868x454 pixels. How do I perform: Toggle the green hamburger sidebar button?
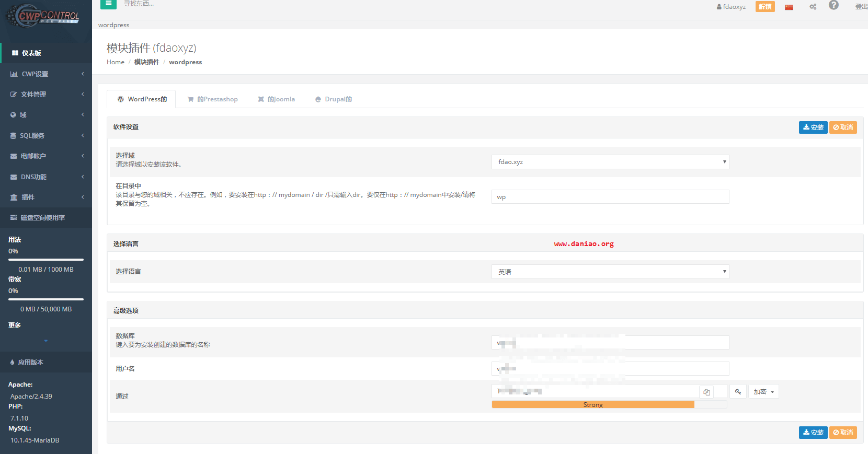(108, 4)
